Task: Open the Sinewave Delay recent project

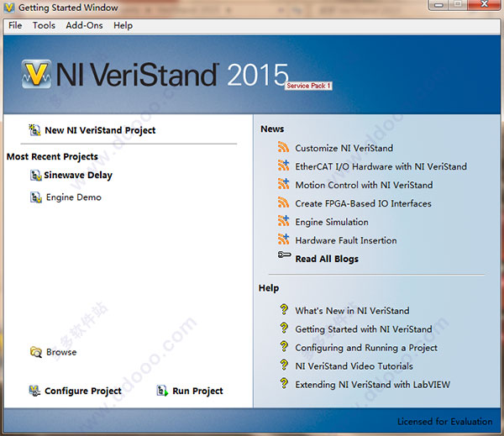Action: pyautogui.click(x=78, y=176)
